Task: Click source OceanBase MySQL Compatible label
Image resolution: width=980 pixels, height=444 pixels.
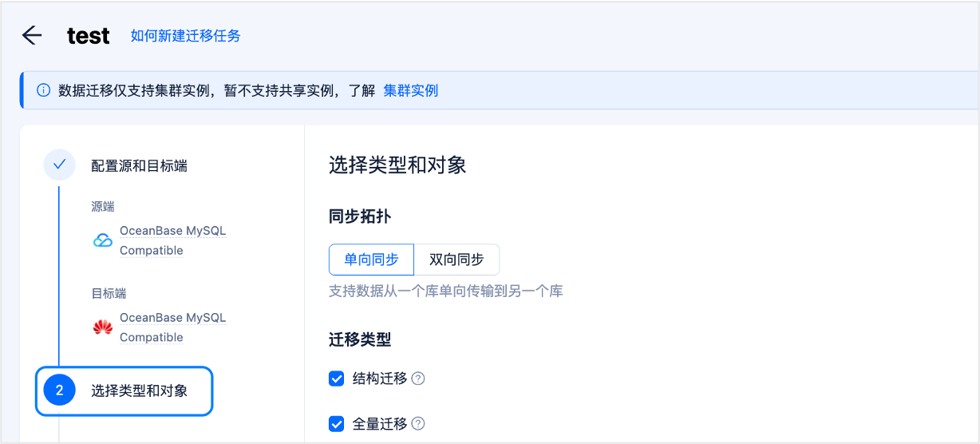Action: [x=173, y=240]
